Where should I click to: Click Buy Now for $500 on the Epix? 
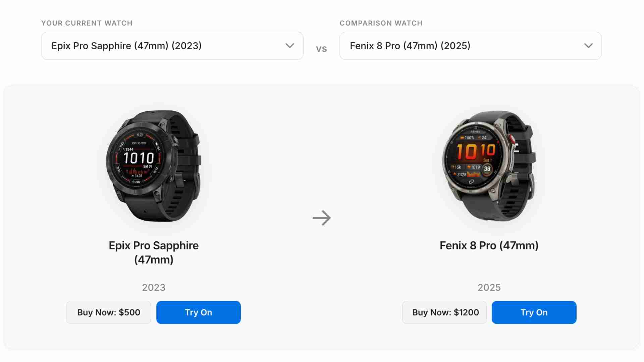(108, 312)
